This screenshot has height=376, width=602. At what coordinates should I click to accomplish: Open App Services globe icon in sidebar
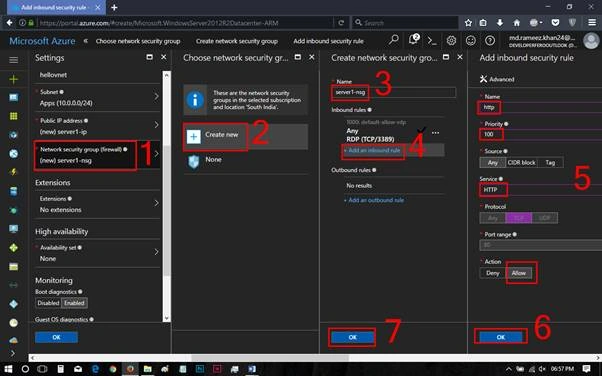[x=13, y=154]
